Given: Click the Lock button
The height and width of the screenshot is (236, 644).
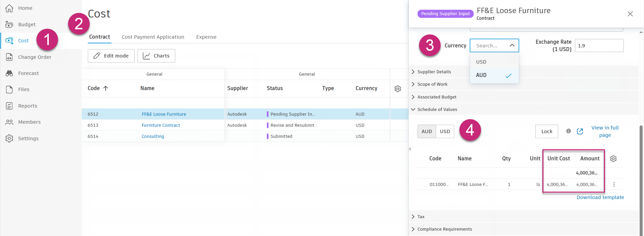Looking at the screenshot, I should [x=547, y=131].
